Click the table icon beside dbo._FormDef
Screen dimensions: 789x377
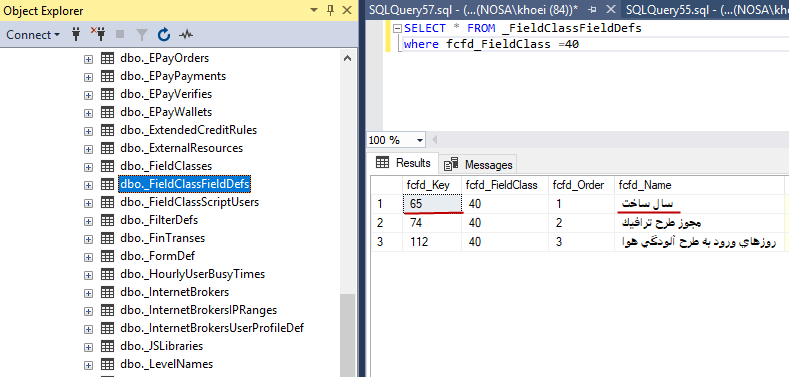pyautogui.click(x=107, y=256)
